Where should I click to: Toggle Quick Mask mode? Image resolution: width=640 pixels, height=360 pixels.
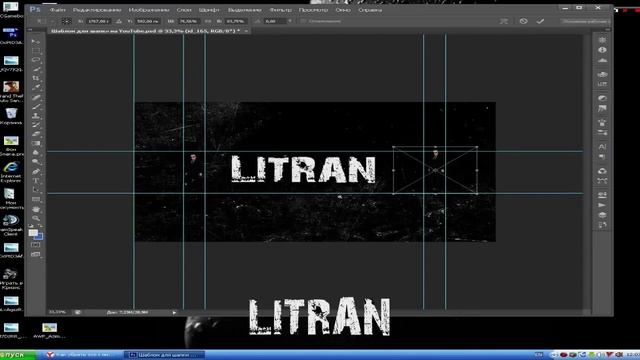[x=36, y=245]
